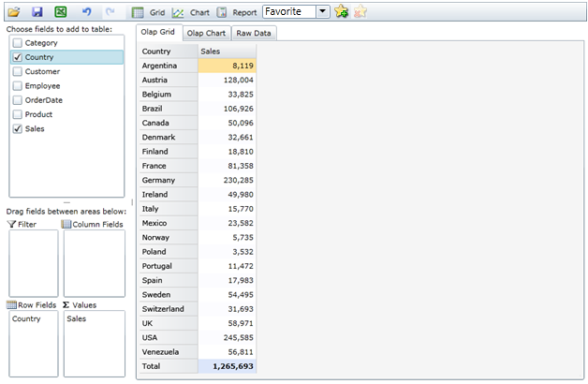Screen dimensions: 588x384
Task: Click the Chart toolbar button
Action: 191,13
